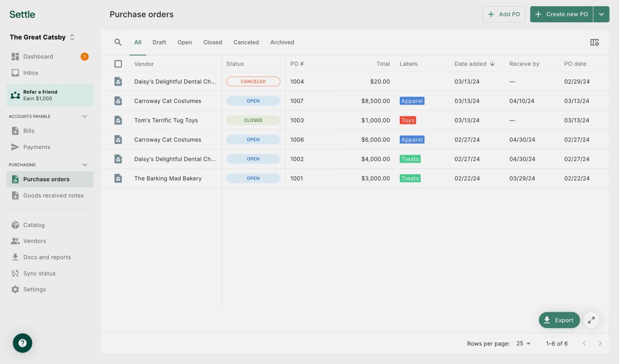Screen dimensions: 619x364
Task: Open the help question mark button
Action: click(22, 343)
